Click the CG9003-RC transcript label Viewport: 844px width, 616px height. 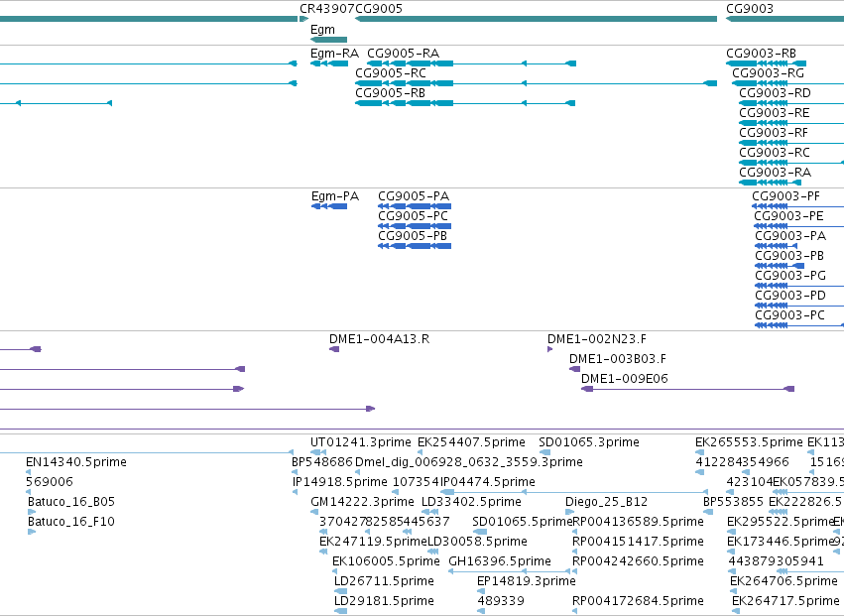pos(774,153)
